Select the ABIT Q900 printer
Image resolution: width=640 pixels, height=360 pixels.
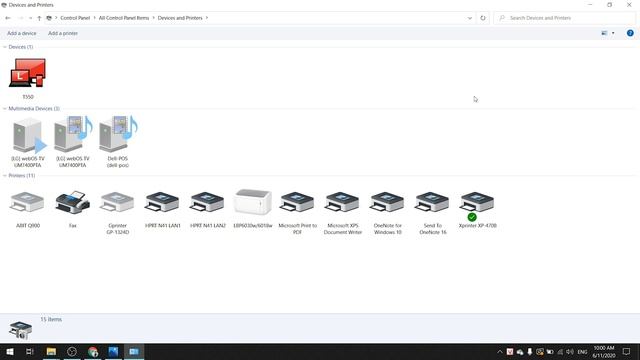(x=27, y=202)
